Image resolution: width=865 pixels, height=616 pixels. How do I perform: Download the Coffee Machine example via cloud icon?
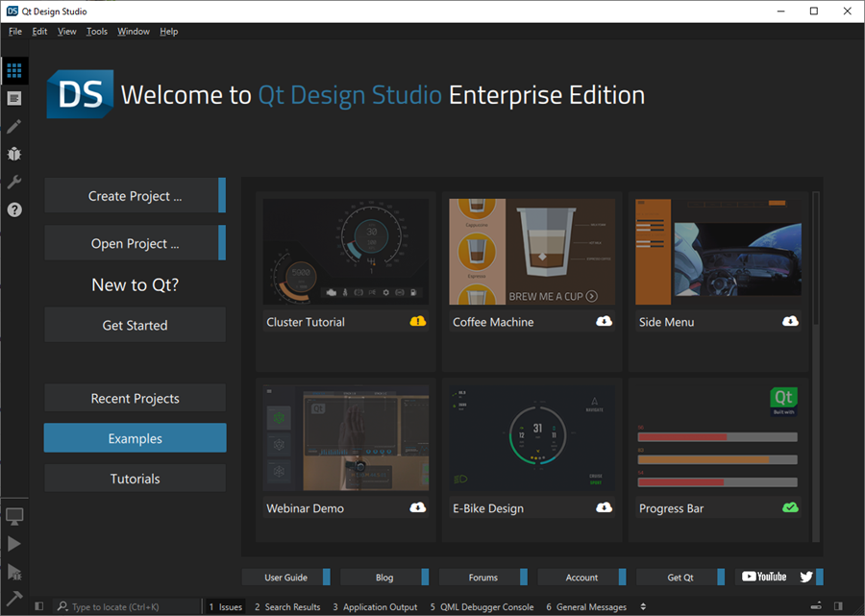pos(604,321)
